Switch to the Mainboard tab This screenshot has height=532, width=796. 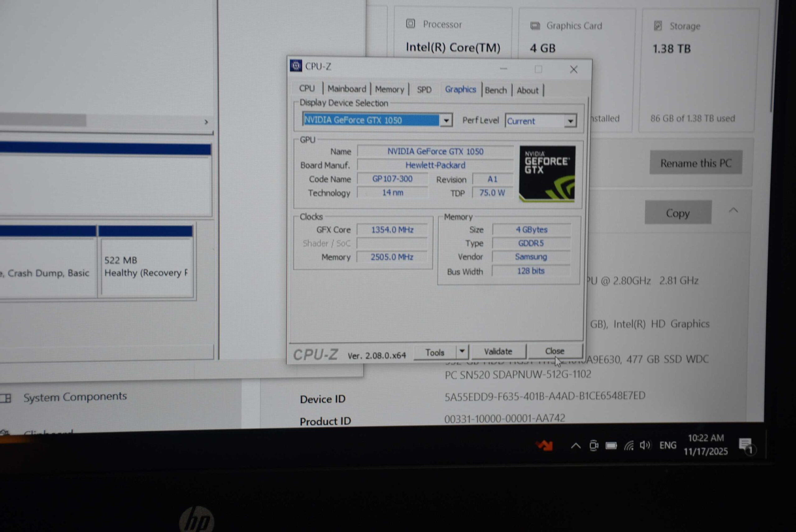(346, 89)
